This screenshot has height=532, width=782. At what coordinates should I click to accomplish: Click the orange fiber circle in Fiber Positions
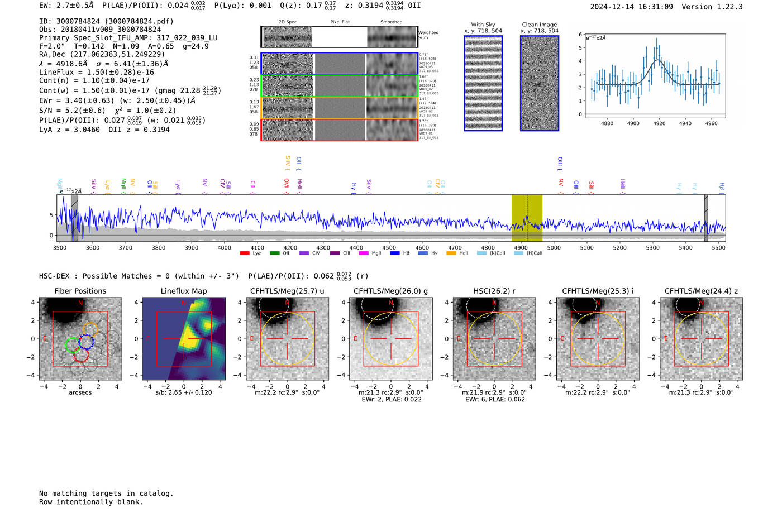[90, 329]
